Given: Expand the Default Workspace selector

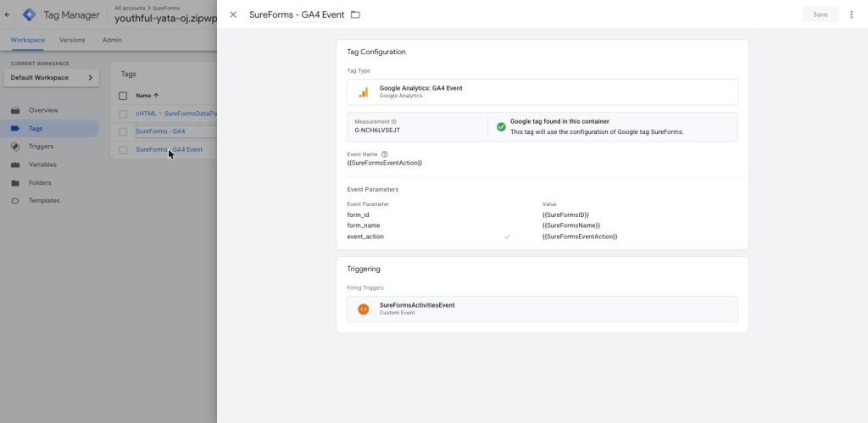Looking at the screenshot, I should 52,77.
